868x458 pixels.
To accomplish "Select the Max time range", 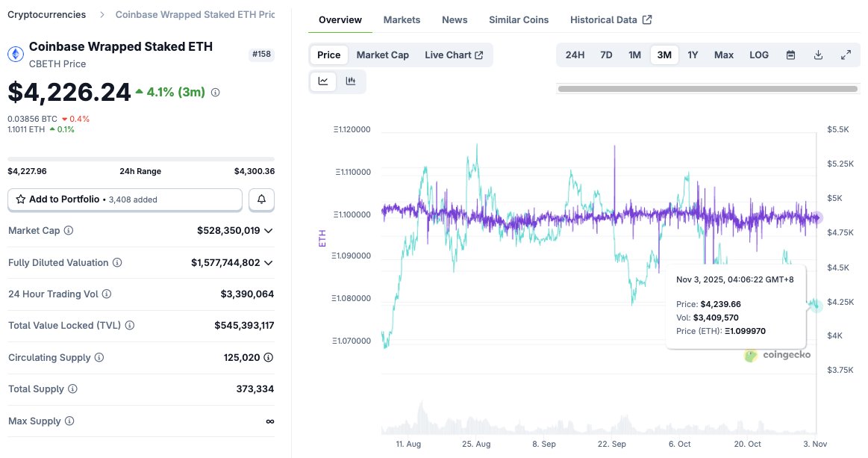I will click(723, 55).
